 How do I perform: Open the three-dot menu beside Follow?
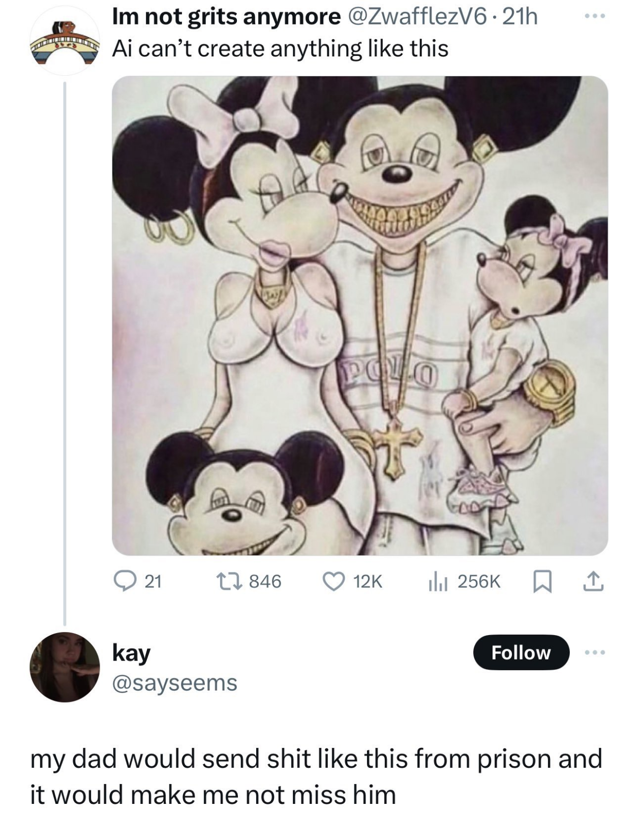595,652
